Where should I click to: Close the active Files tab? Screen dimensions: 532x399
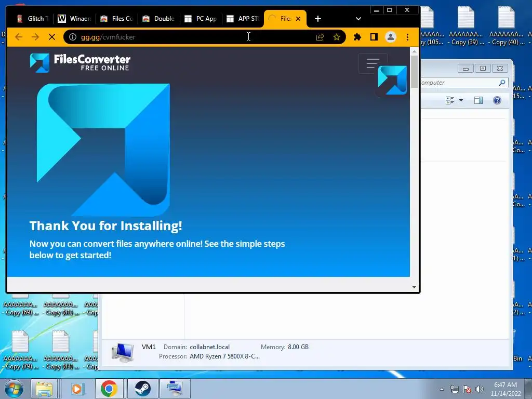pyautogui.click(x=298, y=19)
